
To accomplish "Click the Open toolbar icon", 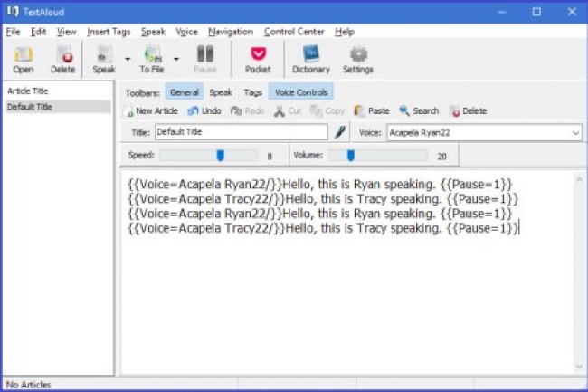I will (24, 58).
